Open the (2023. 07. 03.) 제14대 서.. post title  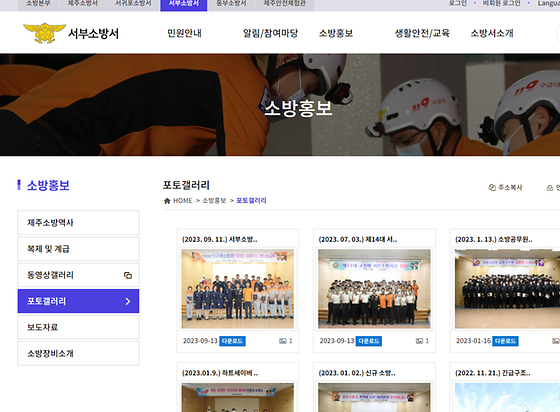(x=358, y=240)
